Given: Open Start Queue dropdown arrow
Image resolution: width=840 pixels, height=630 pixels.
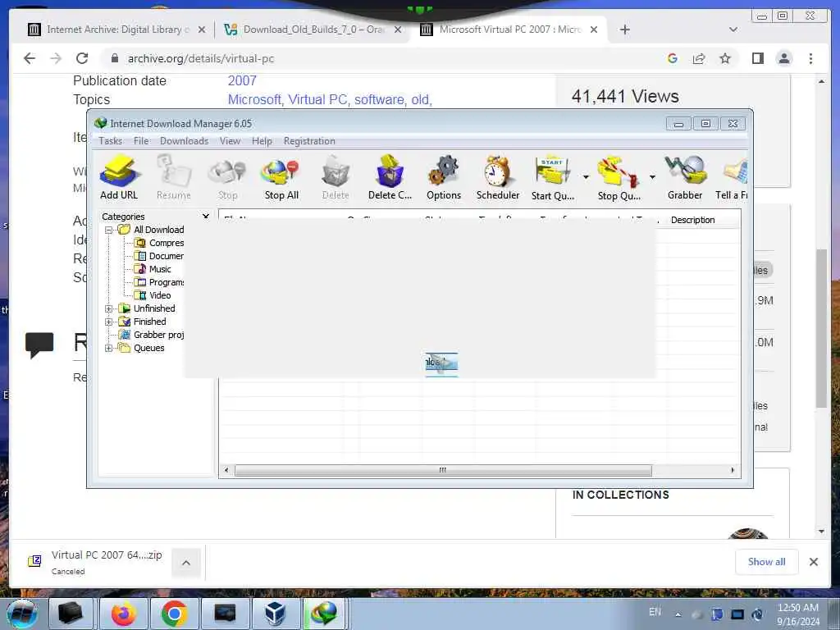Looking at the screenshot, I should tap(586, 177).
